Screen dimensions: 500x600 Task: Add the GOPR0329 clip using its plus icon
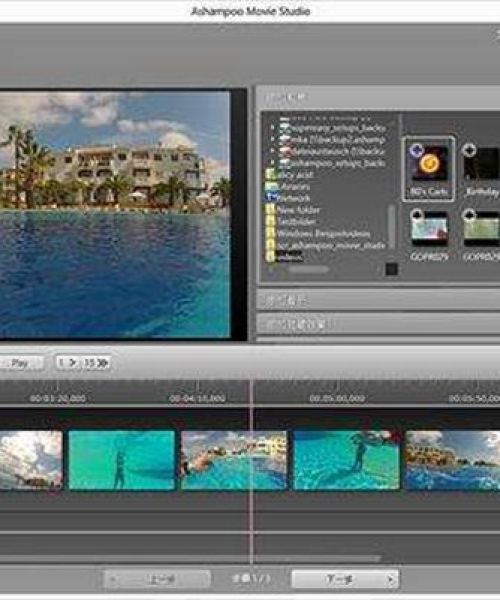point(416,215)
